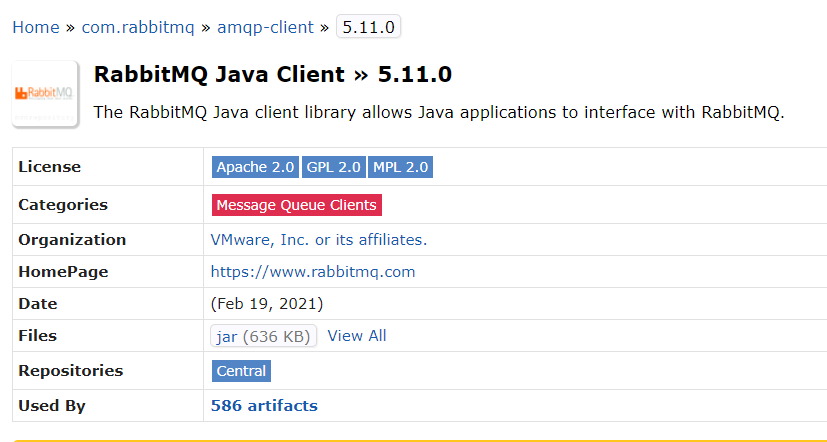This screenshot has height=442, width=827.
Task: Open the Central repository tag
Action: pyautogui.click(x=241, y=371)
